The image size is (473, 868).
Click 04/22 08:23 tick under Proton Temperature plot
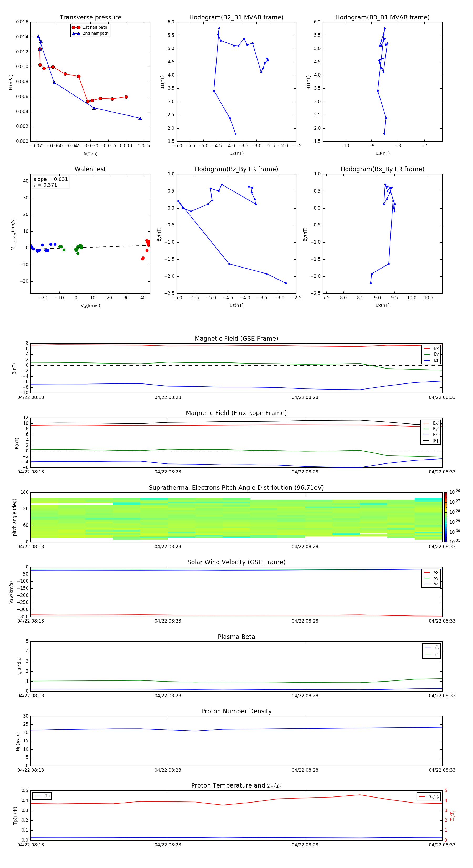click(x=168, y=845)
